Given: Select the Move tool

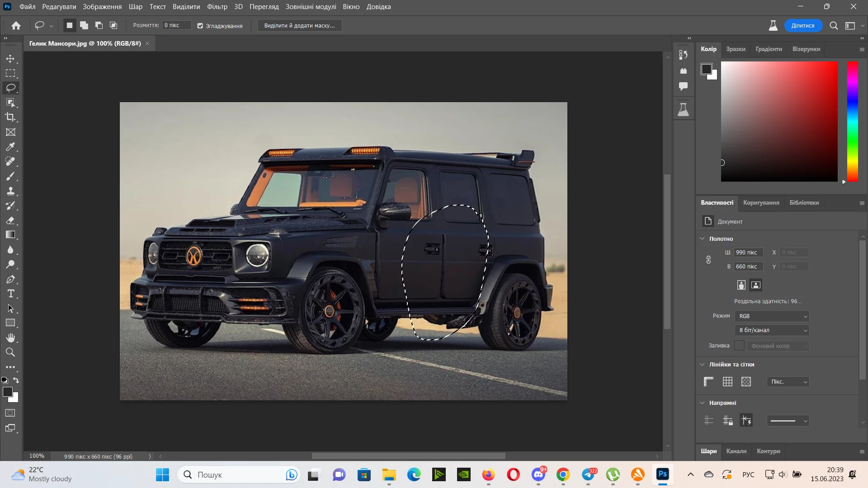Looking at the screenshot, I should [10, 59].
